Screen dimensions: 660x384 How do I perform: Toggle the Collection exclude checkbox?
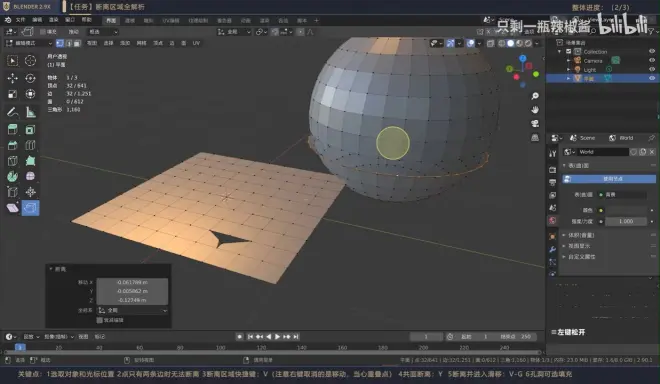568,51
